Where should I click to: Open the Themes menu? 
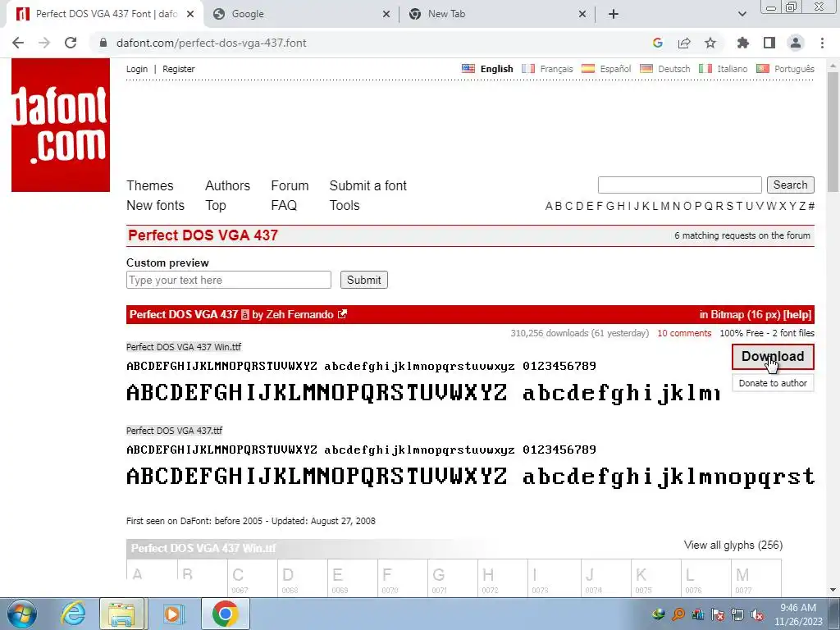[x=150, y=185]
